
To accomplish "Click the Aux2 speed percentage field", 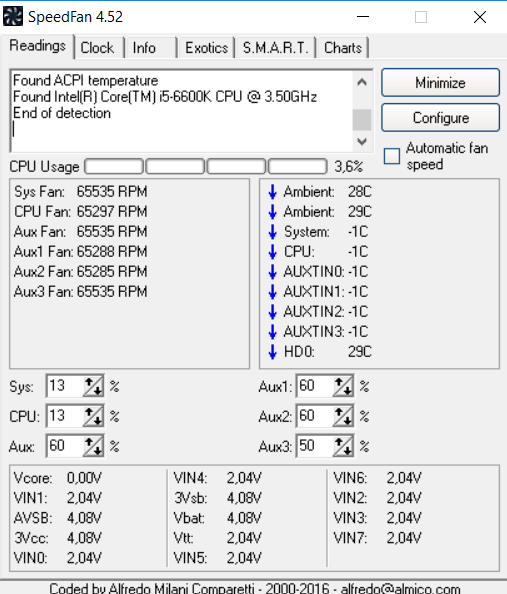I will point(315,416).
